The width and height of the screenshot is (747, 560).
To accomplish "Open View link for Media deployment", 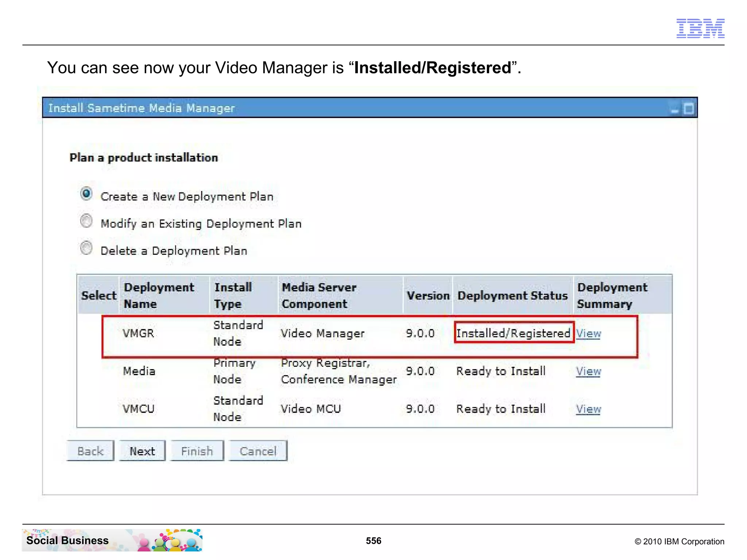I will click(x=588, y=371).
